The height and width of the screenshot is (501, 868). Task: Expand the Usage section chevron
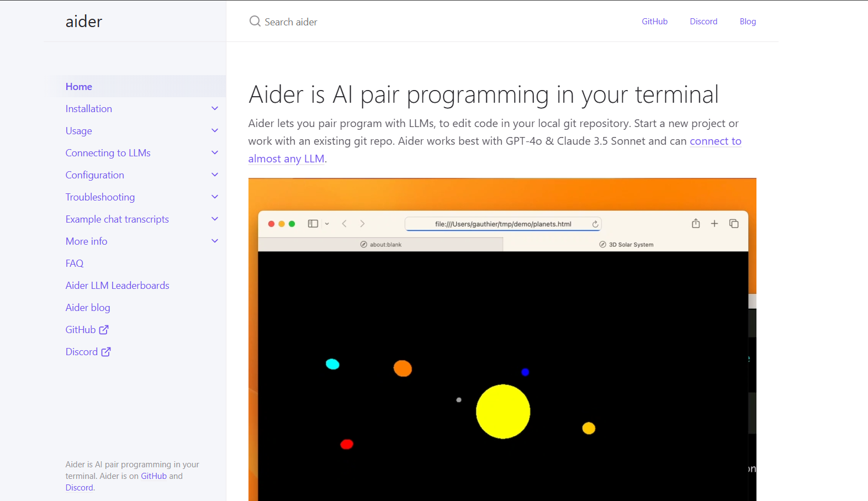[x=215, y=131]
